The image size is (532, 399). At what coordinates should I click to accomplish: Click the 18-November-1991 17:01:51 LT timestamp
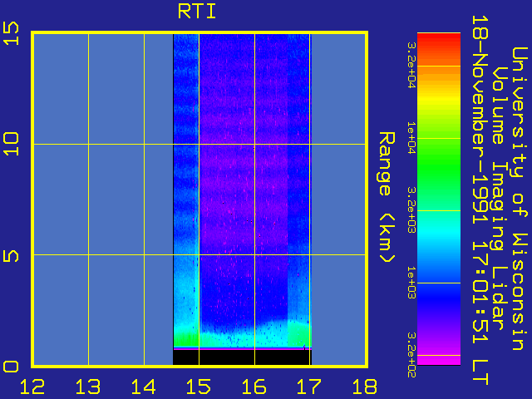tap(480, 200)
